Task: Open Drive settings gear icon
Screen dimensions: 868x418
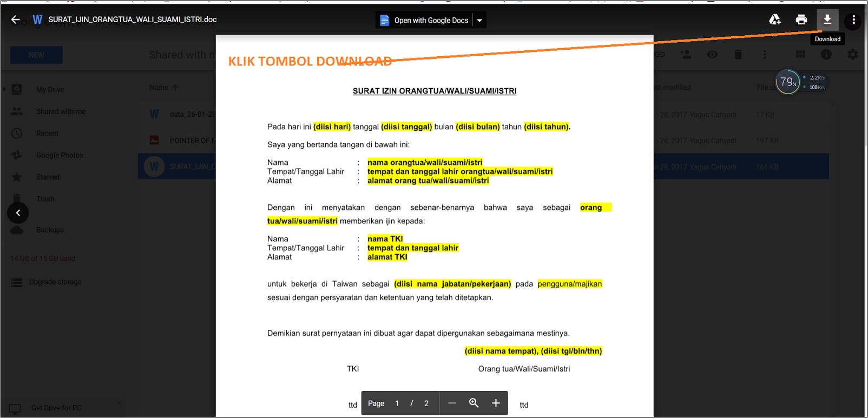Action: tap(852, 55)
